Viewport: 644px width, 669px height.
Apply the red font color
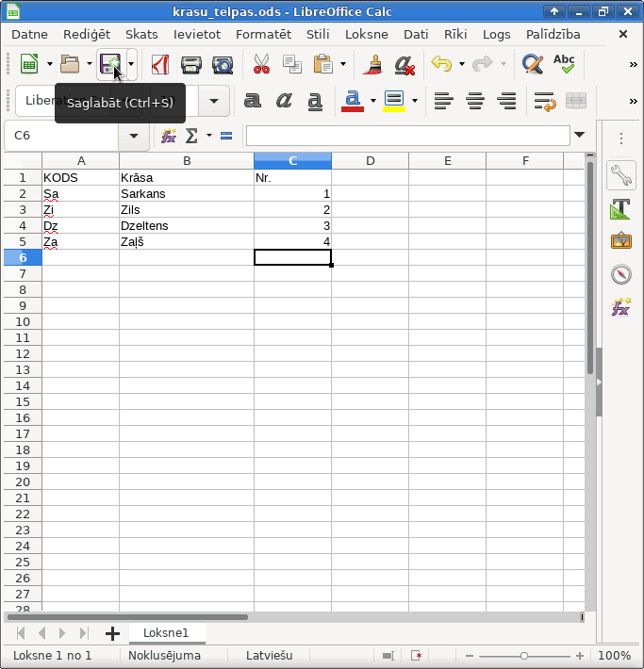point(353,101)
